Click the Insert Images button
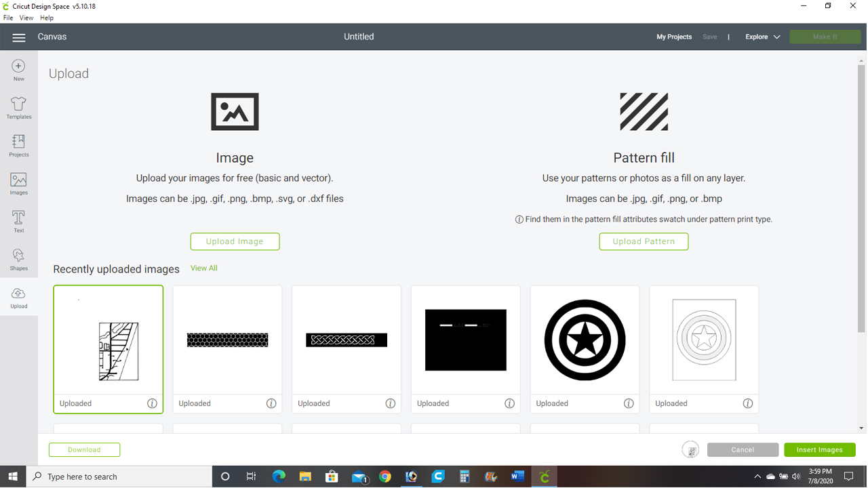This screenshot has height=488, width=868. (x=820, y=449)
